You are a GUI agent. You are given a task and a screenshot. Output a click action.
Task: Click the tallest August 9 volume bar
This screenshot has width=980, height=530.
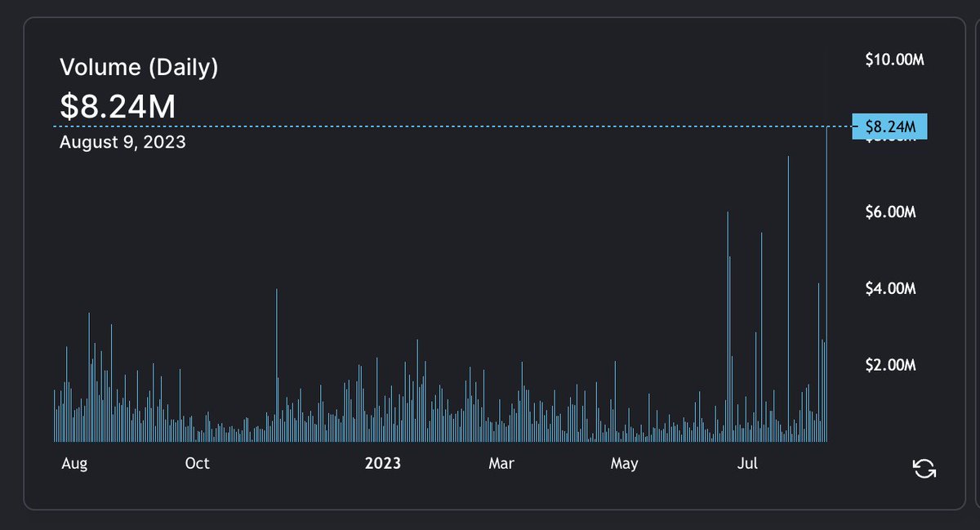pyautogui.click(x=827, y=284)
